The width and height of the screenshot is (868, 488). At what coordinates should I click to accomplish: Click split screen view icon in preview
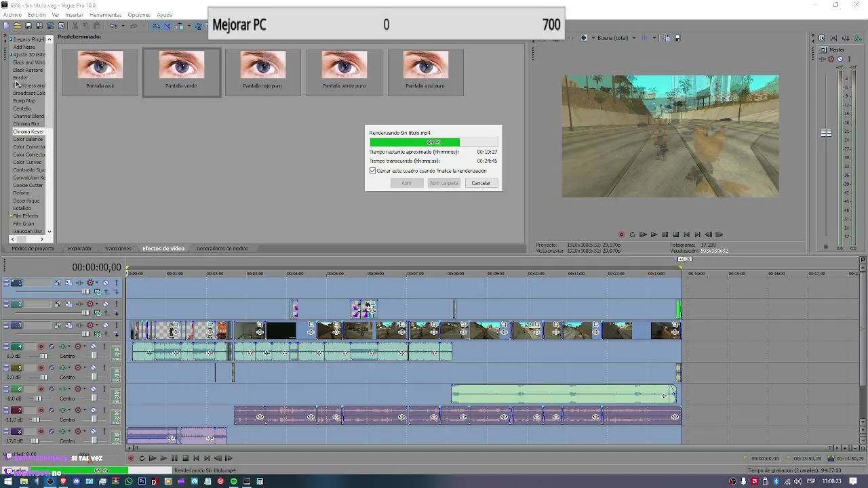[x=583, y=38]
